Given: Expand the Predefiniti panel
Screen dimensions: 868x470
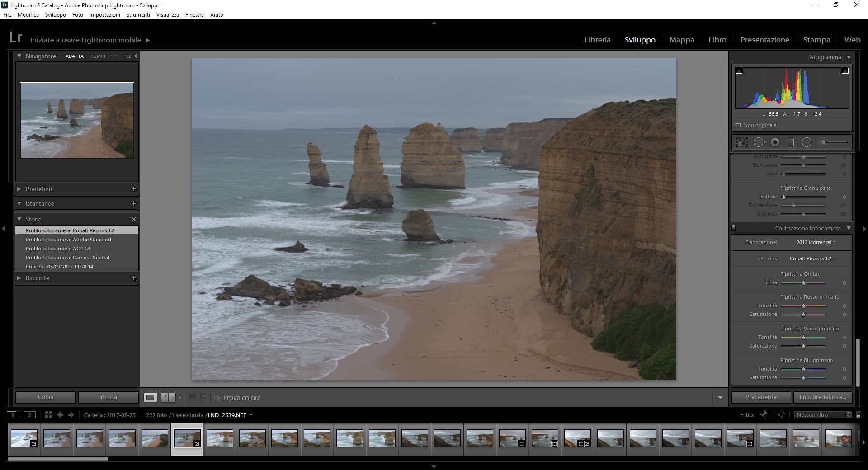Looking at the screenshot, I should [19, 189].
